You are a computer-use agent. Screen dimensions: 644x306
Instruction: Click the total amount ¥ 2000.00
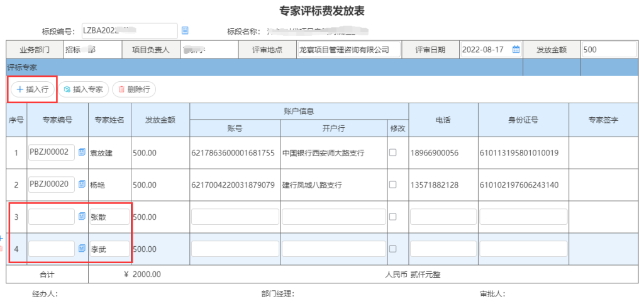coord(142,275)
